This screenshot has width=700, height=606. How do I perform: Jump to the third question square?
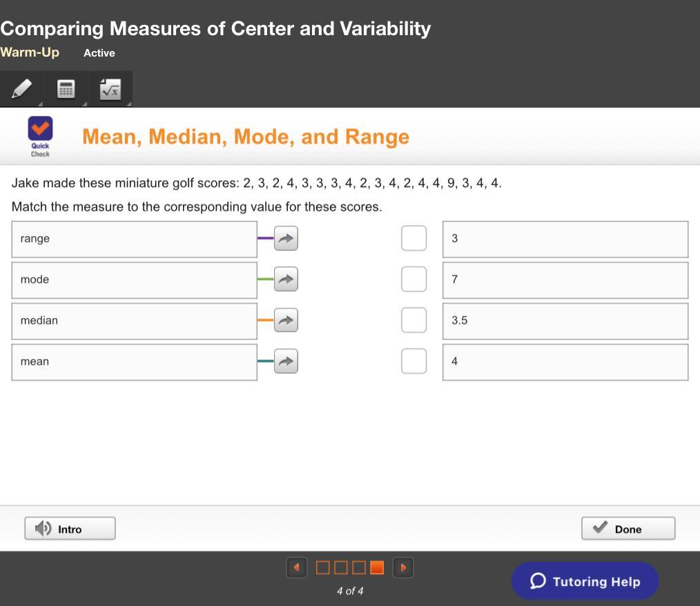tap(359, 567)
